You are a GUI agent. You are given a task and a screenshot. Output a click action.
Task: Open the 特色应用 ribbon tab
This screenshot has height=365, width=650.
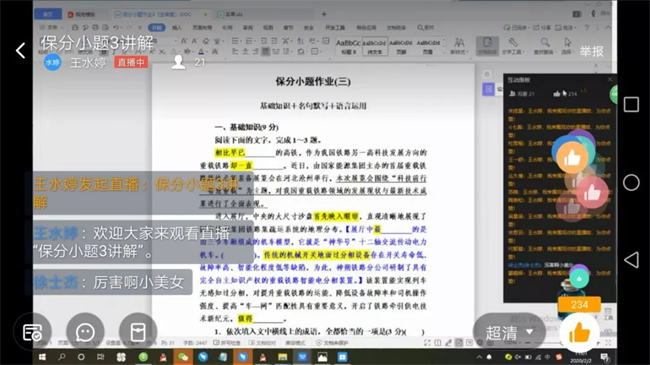(x=366, y=27)
